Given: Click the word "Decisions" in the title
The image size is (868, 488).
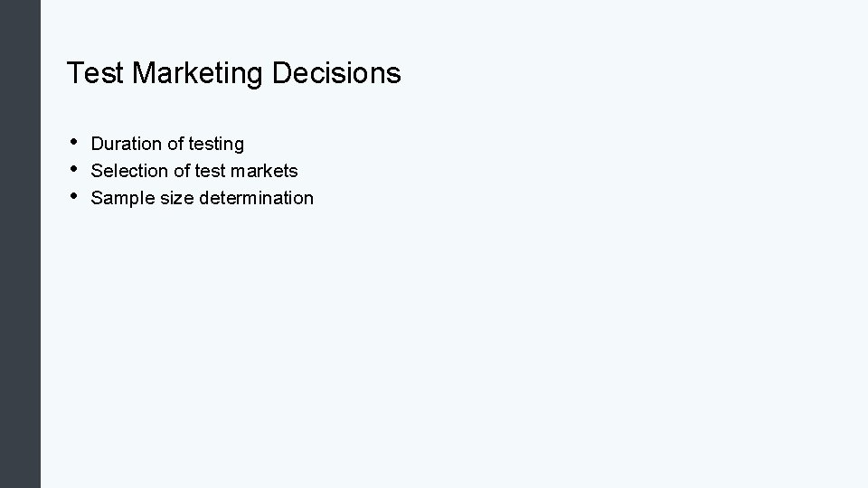Looking at the screenshot, I should click(336, 73).
